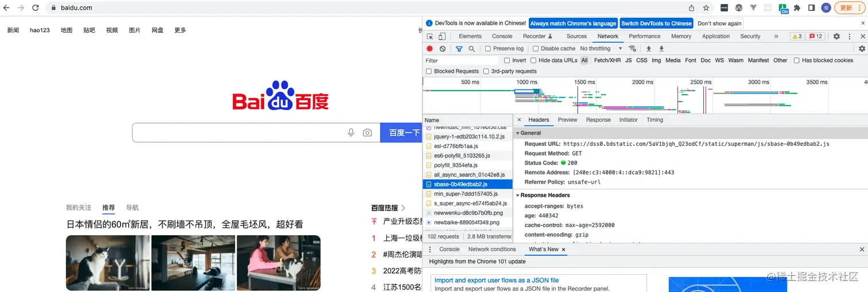Check Blocked Requests checkbox
The height and width of the screenshot is (292, 868).
coord(429,71)
